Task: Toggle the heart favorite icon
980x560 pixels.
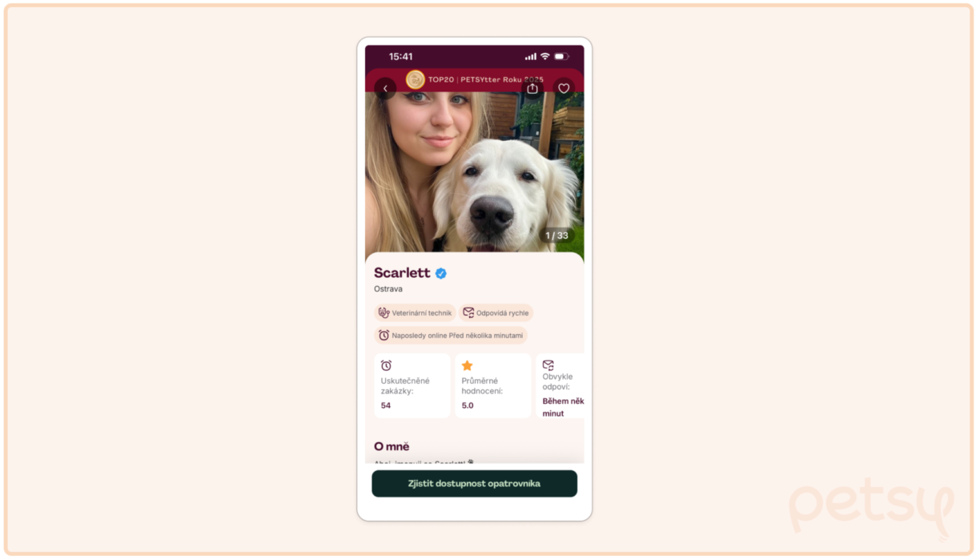Action: (x=564, y=88)
